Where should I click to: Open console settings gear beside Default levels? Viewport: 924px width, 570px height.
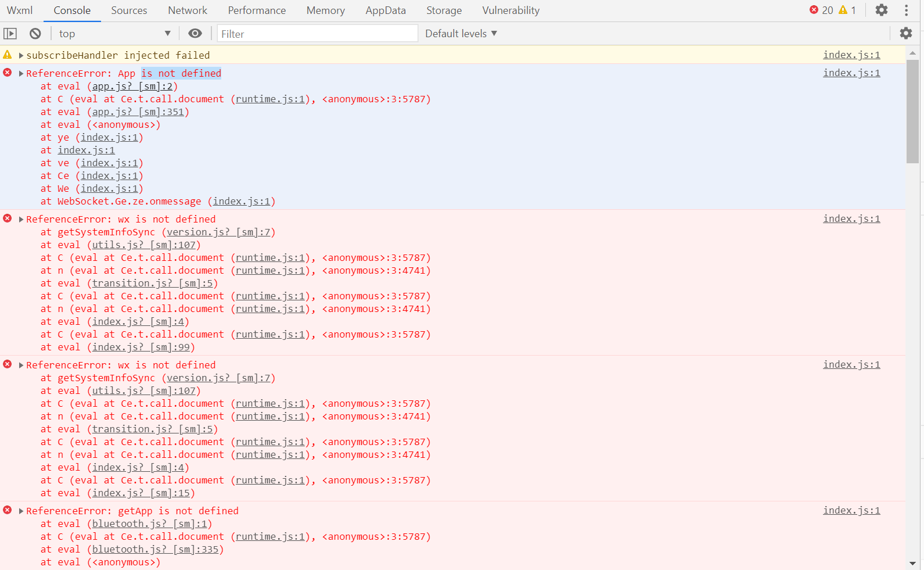coord(906,34)
